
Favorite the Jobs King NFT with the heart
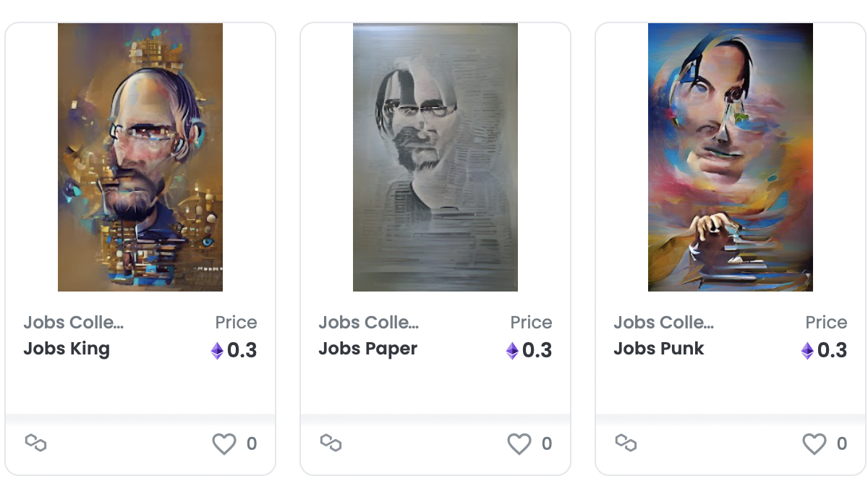(224, 443)
